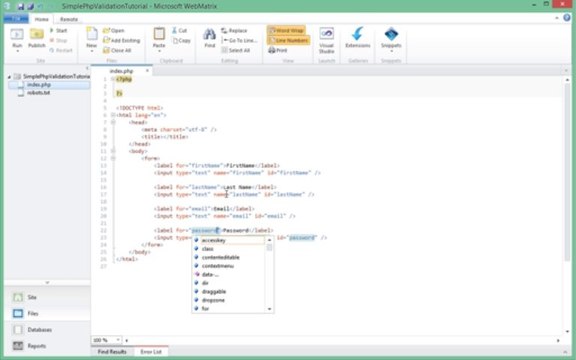Switch to the Home ribbon tab
The height and width of the screenshot is (360, 576).
tap(42, 19)
